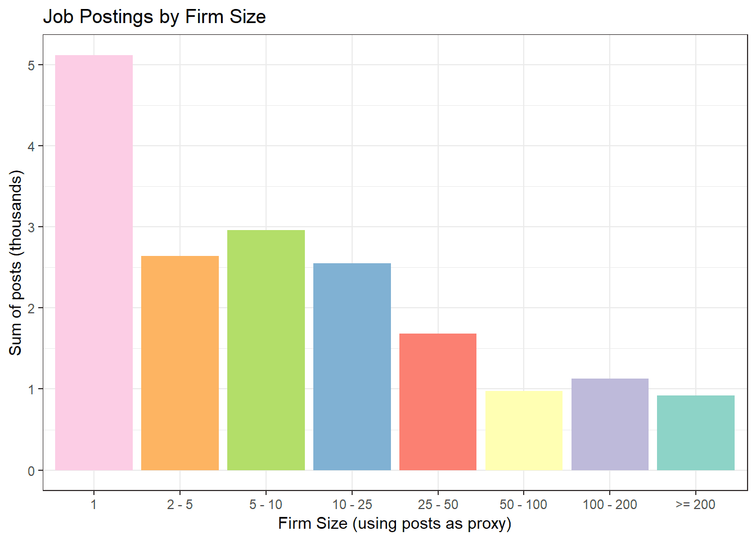The height and width of the screenshot is (540, 756).
Task: Click the y-axis tick label '0'
Action: [x=31, y=471]
